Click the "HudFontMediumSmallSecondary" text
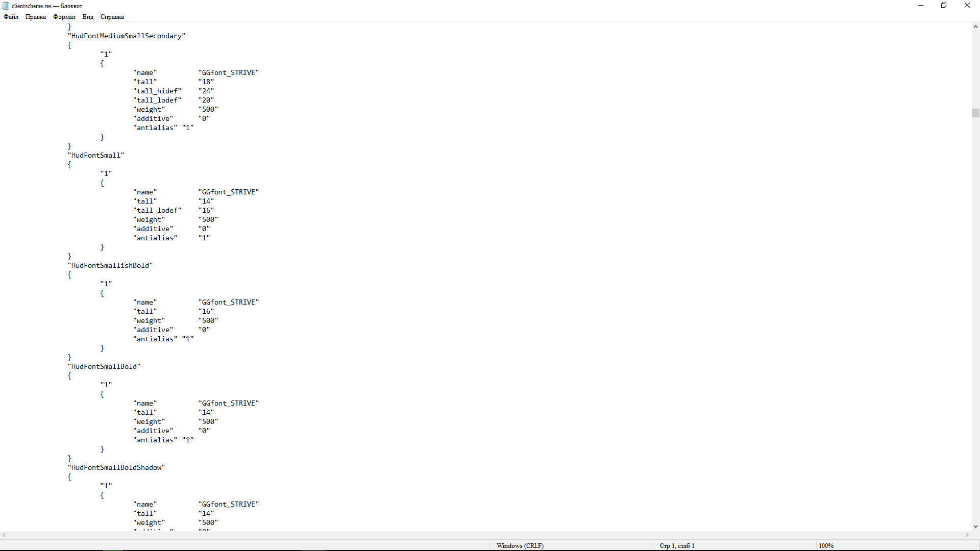 pos(126,36)
